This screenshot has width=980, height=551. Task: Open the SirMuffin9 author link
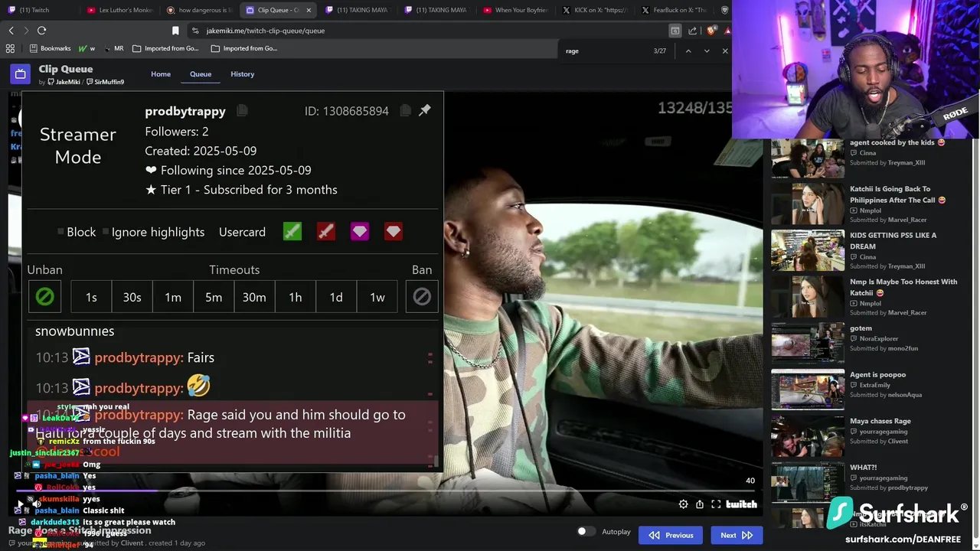coord(106,82)
